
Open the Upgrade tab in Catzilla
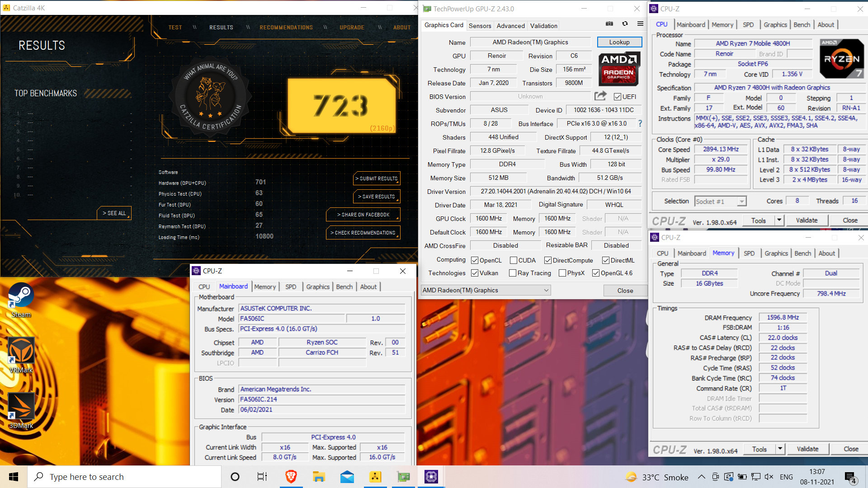pyautogui.click(x=352, y=28)
